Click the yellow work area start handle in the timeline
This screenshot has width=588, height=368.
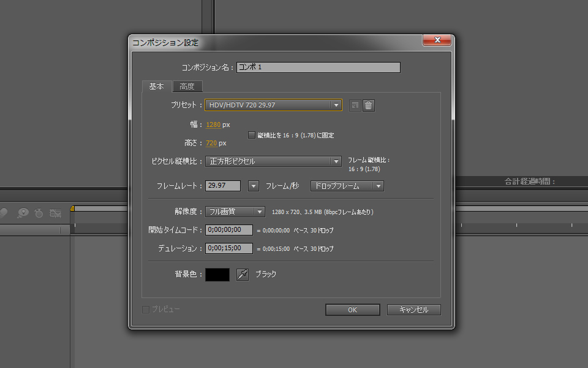72,209
